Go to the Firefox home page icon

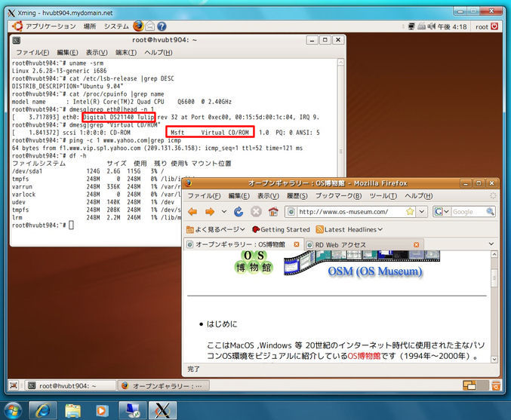[x=273, y=212]
